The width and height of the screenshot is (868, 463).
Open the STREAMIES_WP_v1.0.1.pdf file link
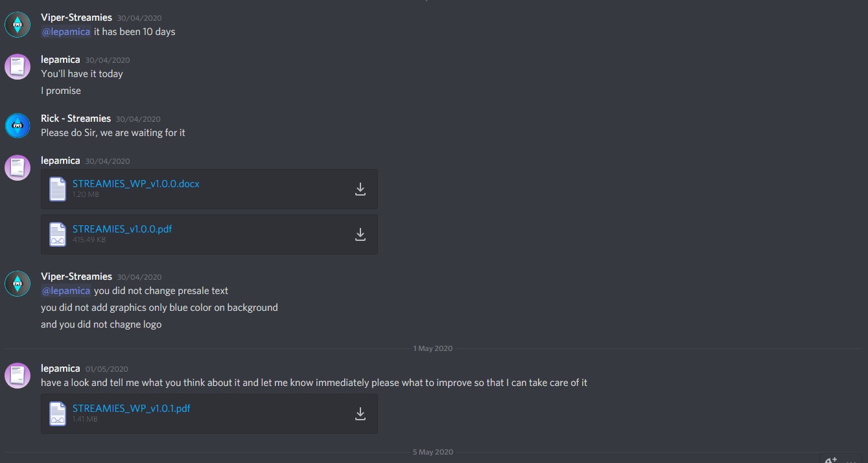click(132, 409)
